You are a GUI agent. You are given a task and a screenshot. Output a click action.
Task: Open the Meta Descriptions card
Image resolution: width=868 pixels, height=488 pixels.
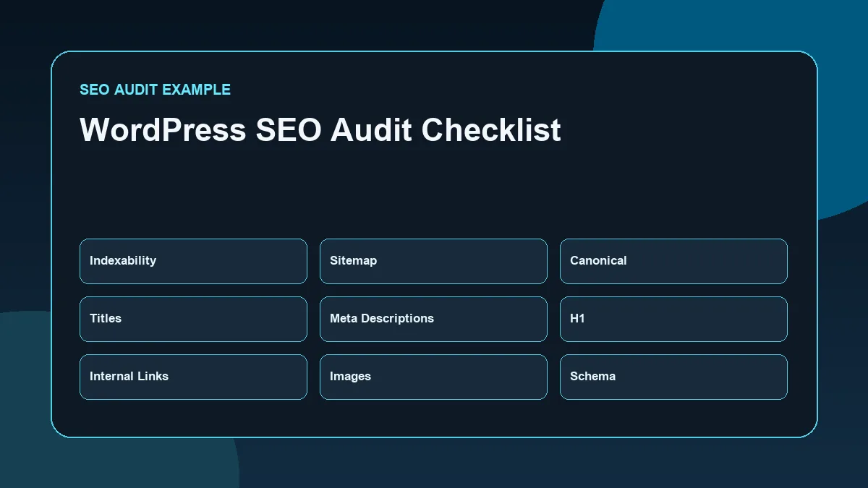[x=433, y=319]
